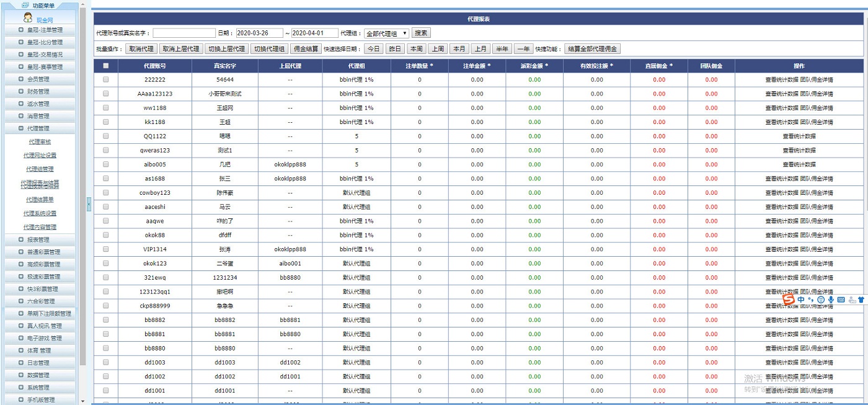
Task: Tick the checkbox for agent 222222
Action: tap(105, 79)
